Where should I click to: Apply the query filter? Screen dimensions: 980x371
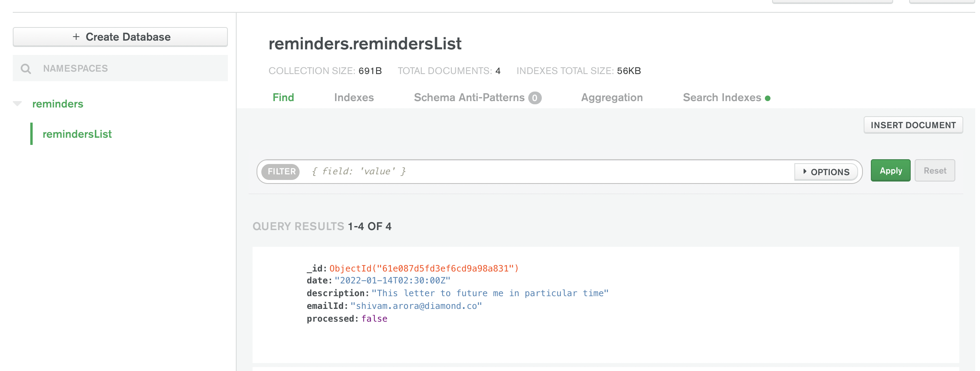(890, 171)
